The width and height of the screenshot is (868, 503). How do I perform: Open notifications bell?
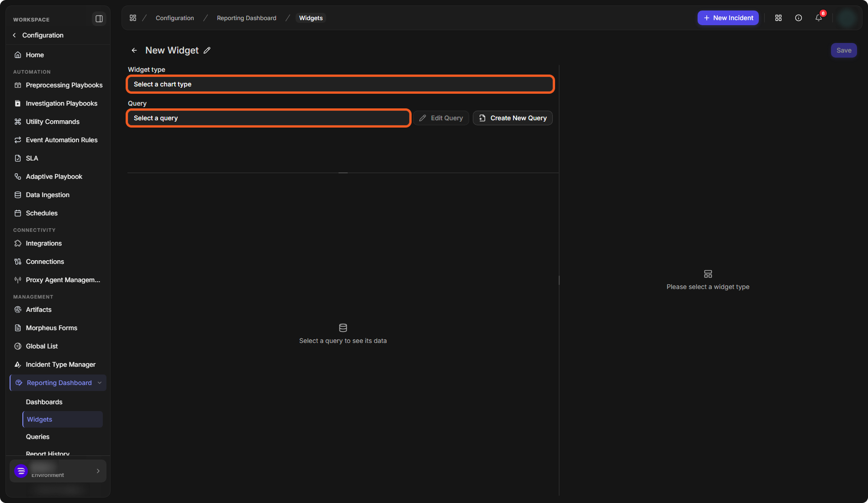click(x=819, y=18)
